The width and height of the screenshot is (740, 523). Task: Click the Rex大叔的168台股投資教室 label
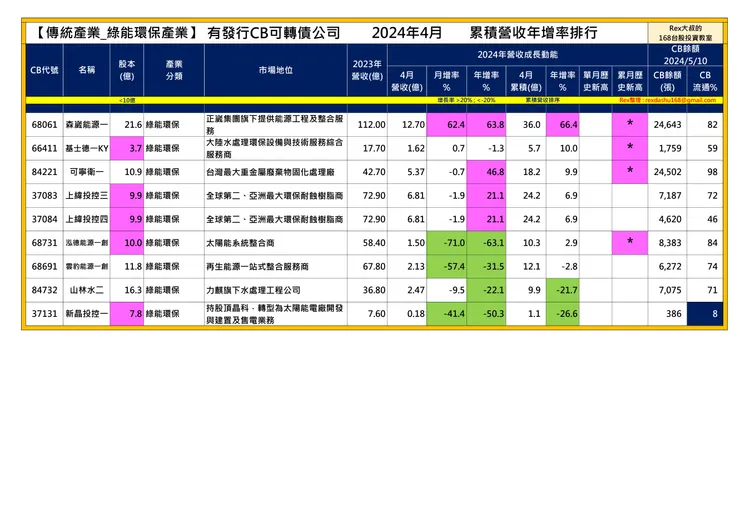(685, 33)
